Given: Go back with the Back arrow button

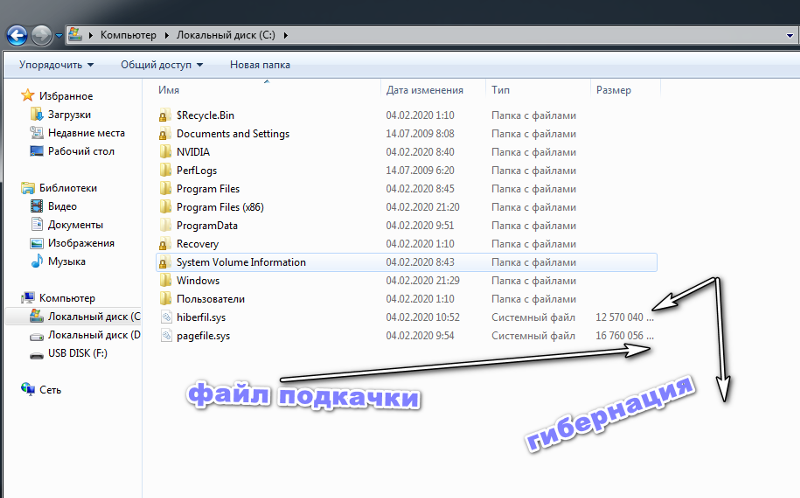Looking at the screenshot, I should tap(17, 35).
